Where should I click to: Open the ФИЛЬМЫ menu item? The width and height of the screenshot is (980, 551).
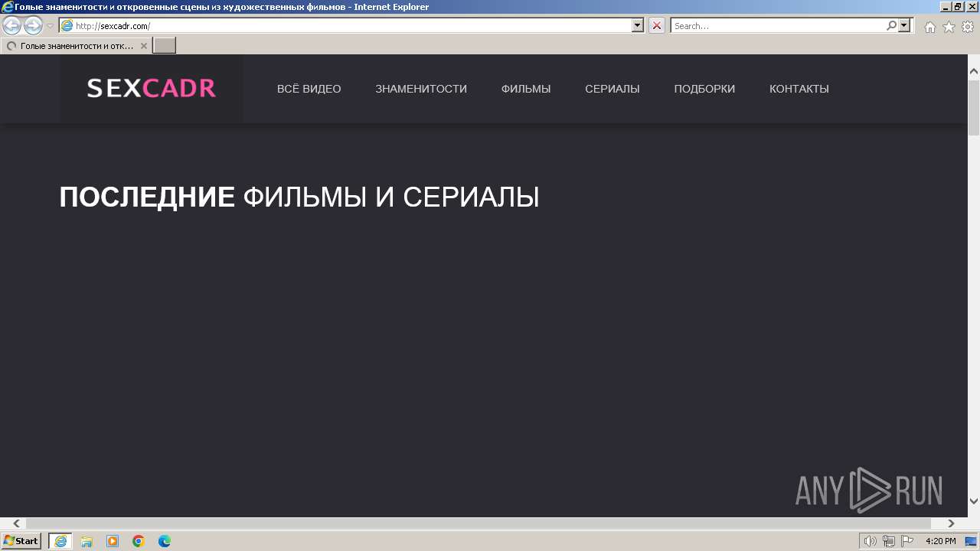(x=526, y=89)
